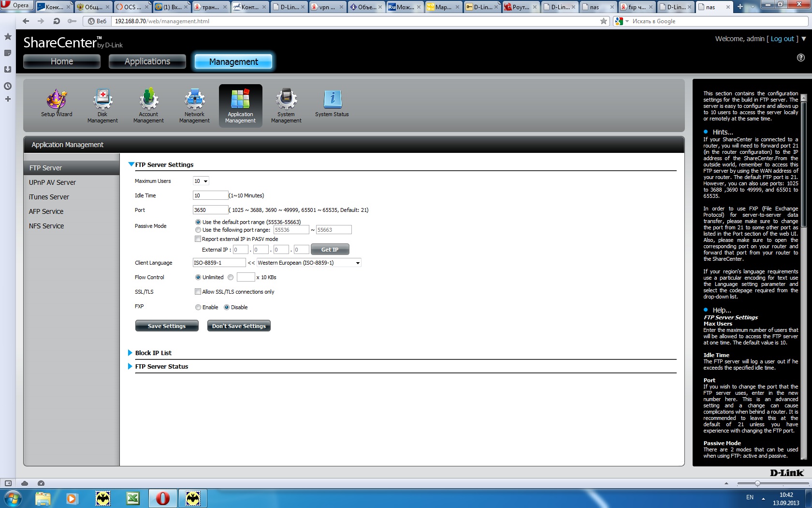Go back with the browser back arrow
The width and height of the screenshot is (812, 508).
pyautogui.click(x=26, y=21)
